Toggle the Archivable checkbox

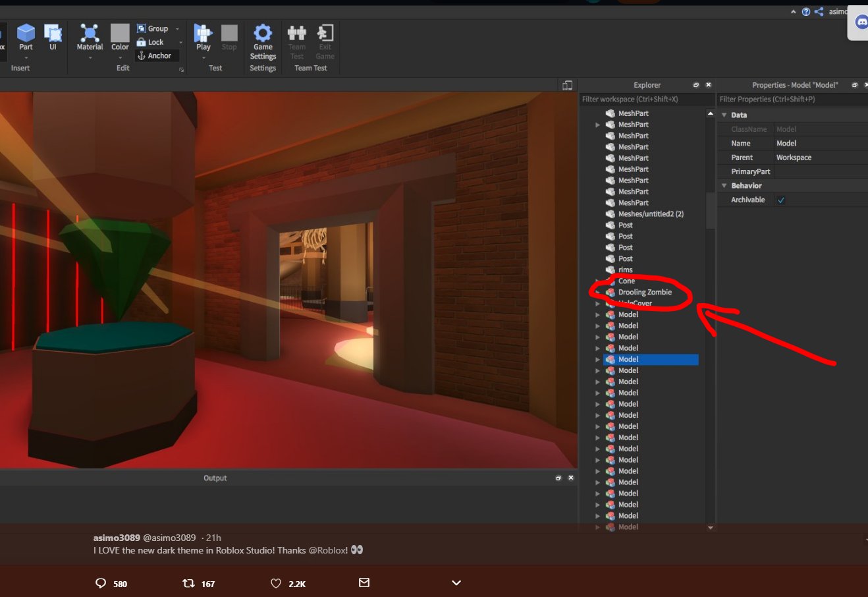(x=781, y=200)
